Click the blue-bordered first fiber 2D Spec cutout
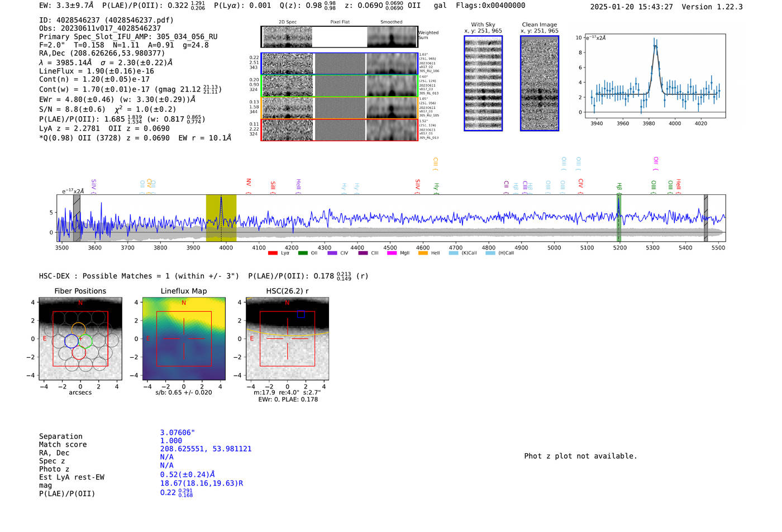The width and height of the screenshot is (782, 532). tap(288, 64)
